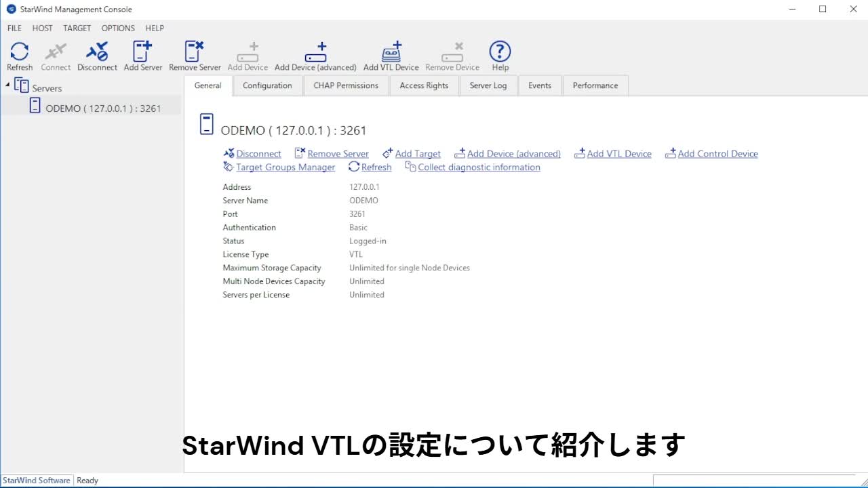Click the Add Device (advanced) toolbar icon
This screenshot has height=488, width=868.
click(315, 52)
